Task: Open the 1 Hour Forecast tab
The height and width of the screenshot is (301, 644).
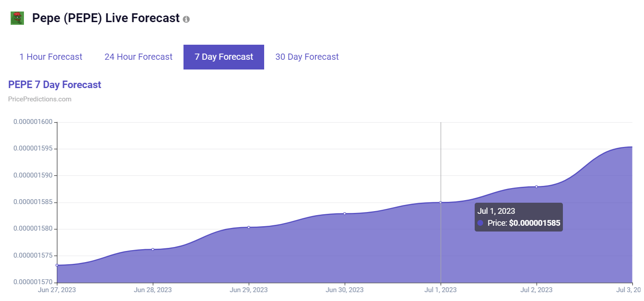Action: (51, 57)
